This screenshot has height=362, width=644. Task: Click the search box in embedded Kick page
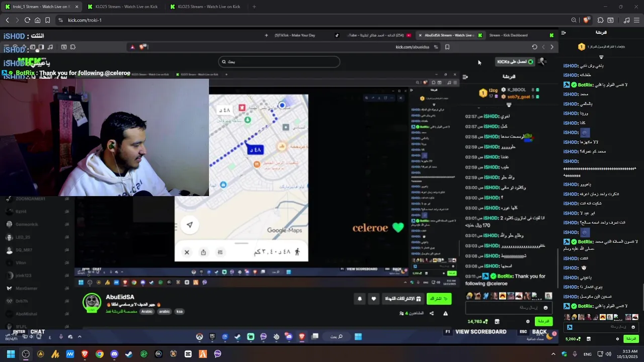click(x=279, y=62)
